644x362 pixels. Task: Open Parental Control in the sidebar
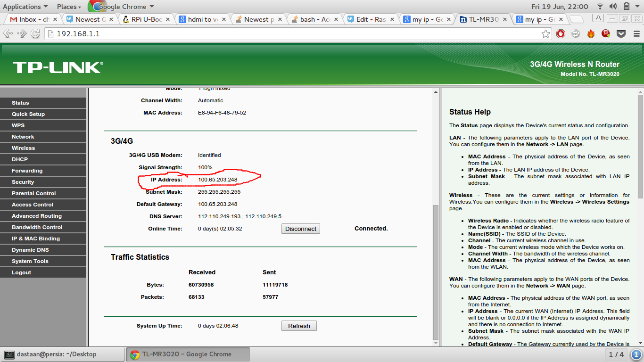(x=43, y=193)
